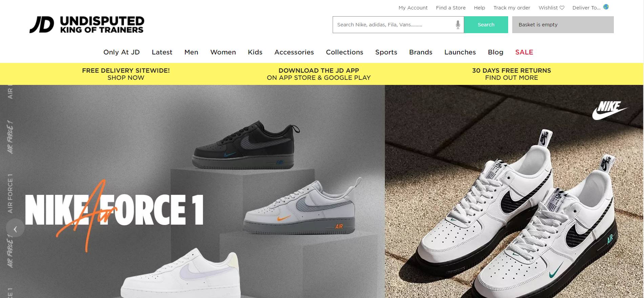Go to the SALE section
The width and height of the screenshot is (644, 298).
[x=524, y=52]
